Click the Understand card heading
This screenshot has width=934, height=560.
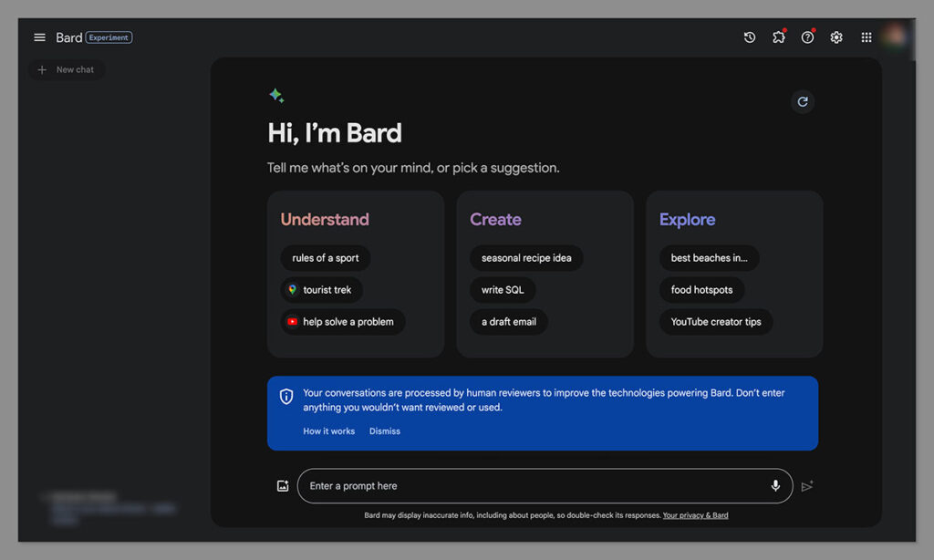coord(325,219)
